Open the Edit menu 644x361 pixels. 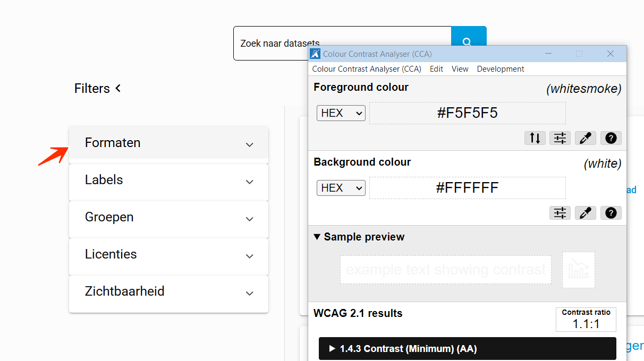436,69
